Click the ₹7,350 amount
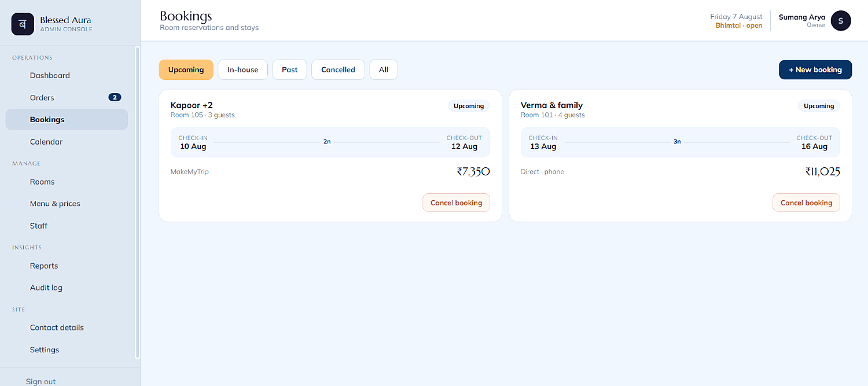 pos(473,172)
